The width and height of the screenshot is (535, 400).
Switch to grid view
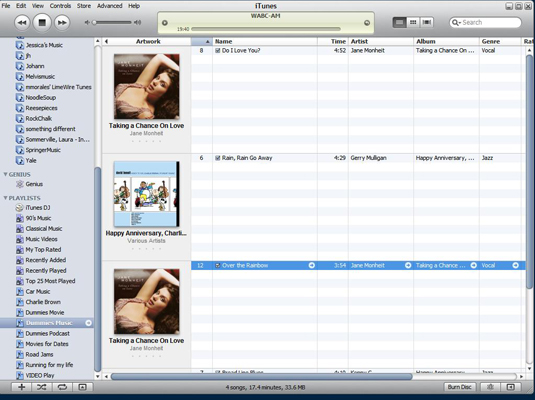pyautogui.click(x=413, y=23)
